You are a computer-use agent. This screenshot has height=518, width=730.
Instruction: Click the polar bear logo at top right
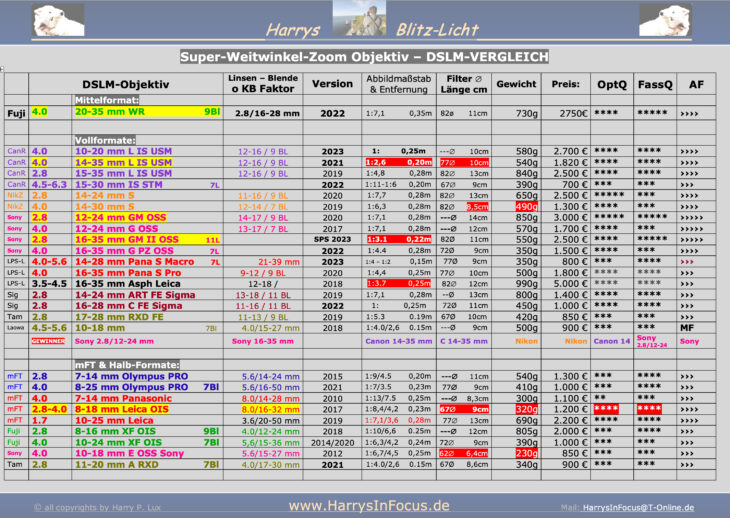coord(691,20)
